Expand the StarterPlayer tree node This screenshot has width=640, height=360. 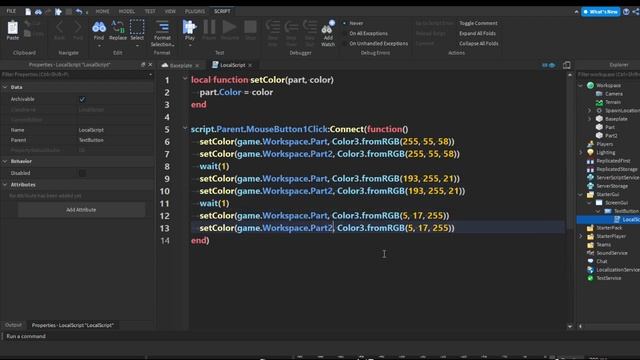[581, 236]
